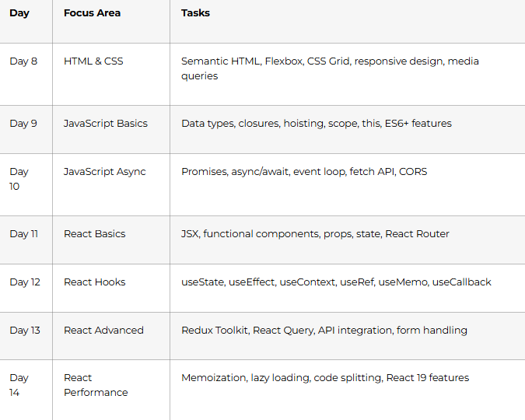Click the Data types, closures tasks text
The height and width of the screenshot is (420, 525).
[x=317, y=124]
